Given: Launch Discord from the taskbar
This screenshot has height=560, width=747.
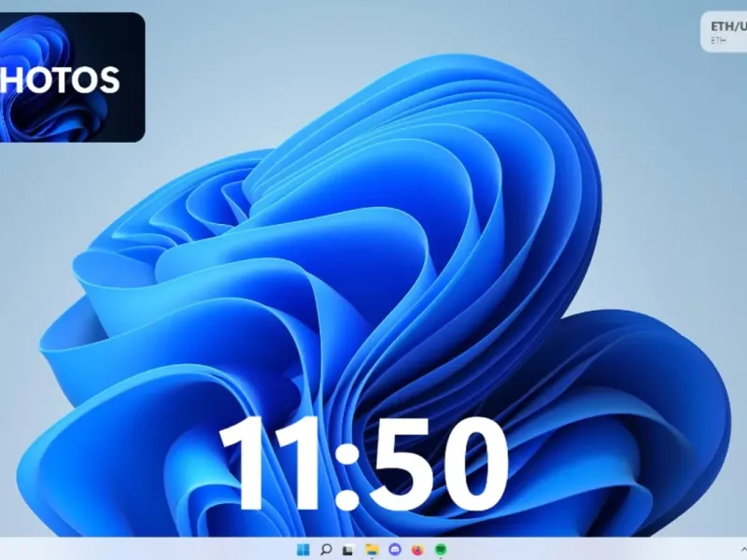Looking at the screenshot, I should pos(394,550).
